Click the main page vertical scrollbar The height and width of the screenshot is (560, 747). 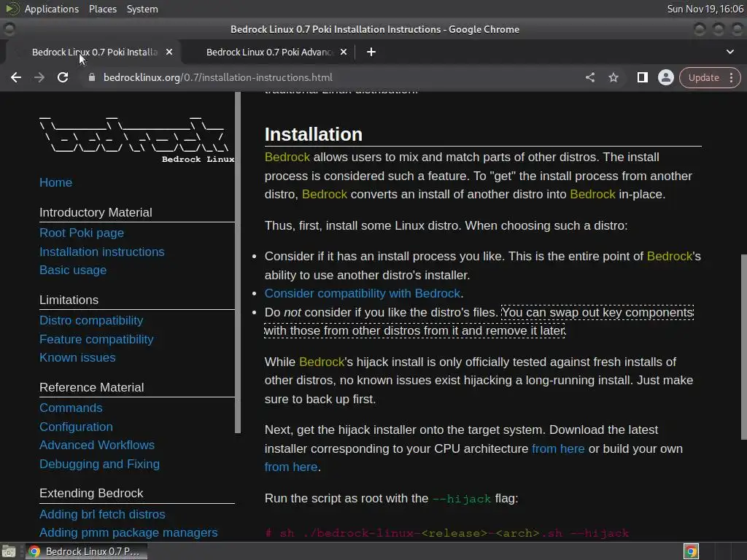(x=743, y=346)
